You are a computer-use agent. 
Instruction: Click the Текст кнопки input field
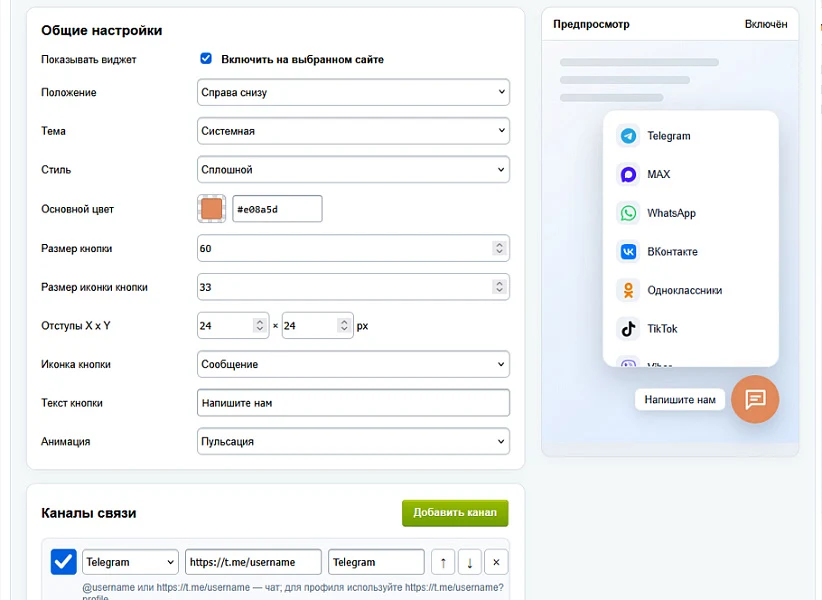pos(353,403)
